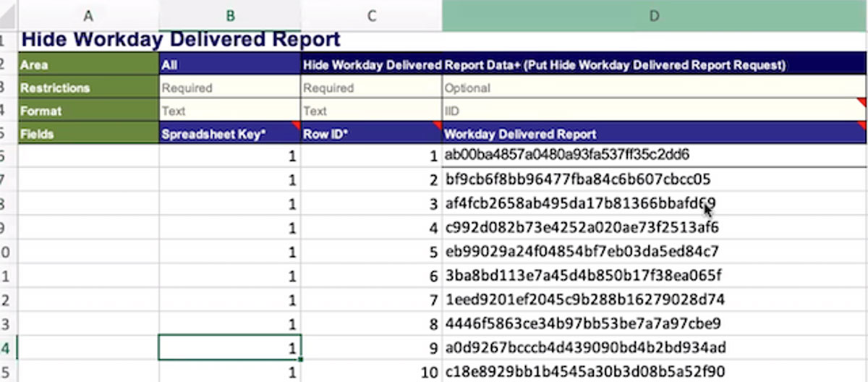Select the report ID starting with '1eed9201'
The image size is (868, 382).
(655, 300)
